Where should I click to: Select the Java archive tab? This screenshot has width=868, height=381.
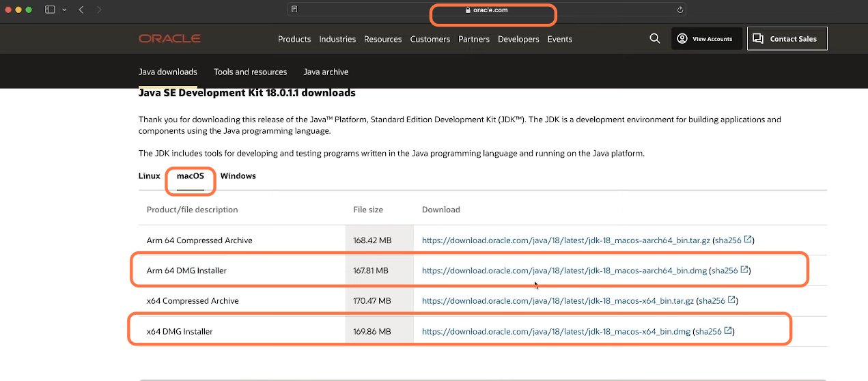coord(326,72)
